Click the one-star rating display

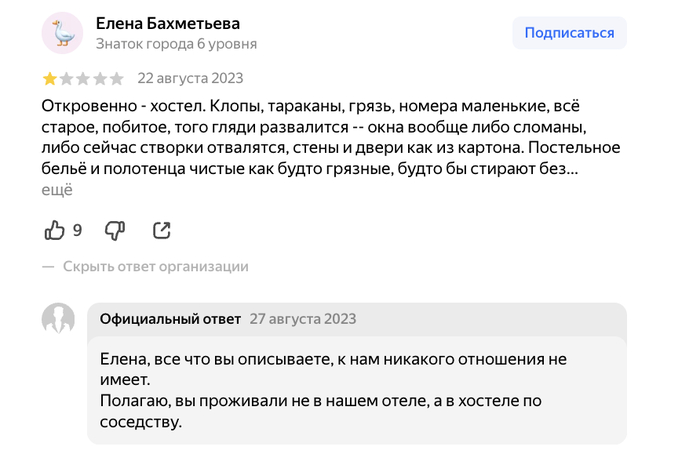[83, 79]
